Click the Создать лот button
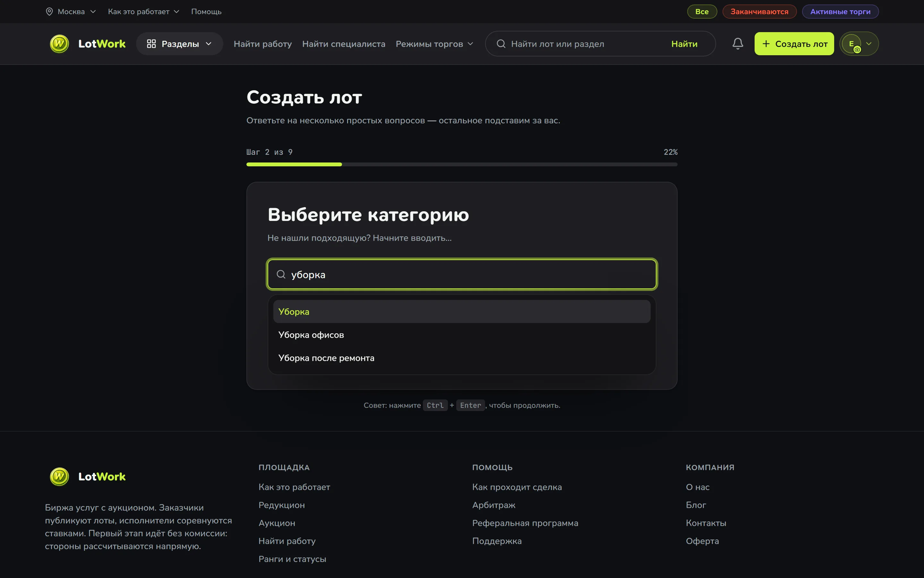The width and height of the screenshot is (924, 578). [x=794, y=44]
